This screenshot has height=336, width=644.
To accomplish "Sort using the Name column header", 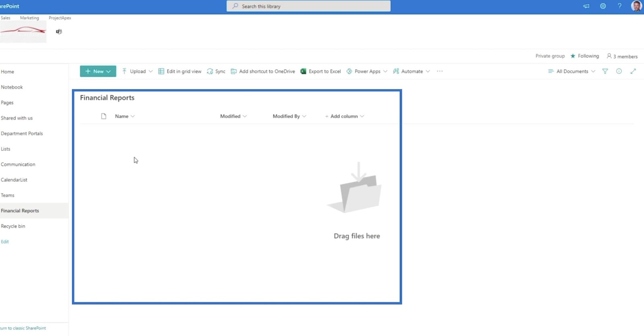I will pos(124,116).
